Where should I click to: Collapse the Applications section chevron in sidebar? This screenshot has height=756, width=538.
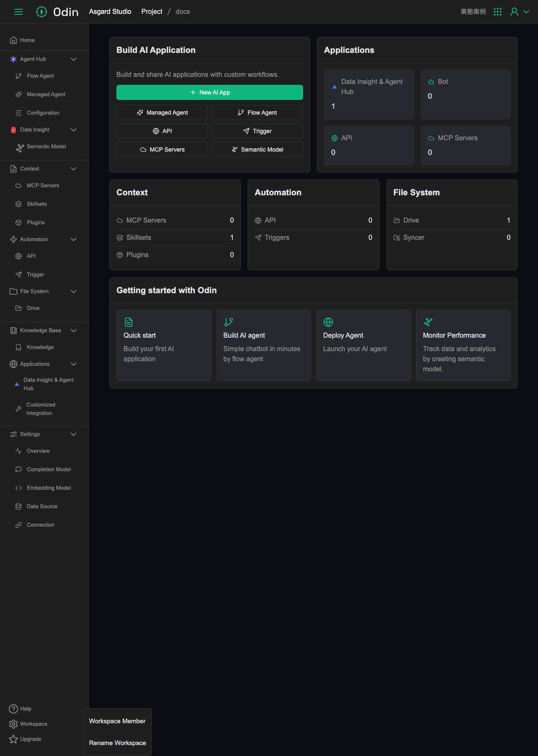pos(74,364)
